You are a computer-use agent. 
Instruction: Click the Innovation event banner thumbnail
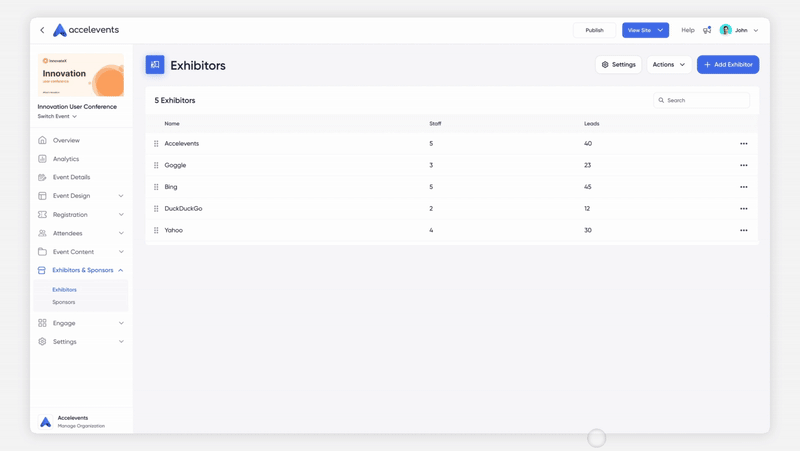coord(81,75)
